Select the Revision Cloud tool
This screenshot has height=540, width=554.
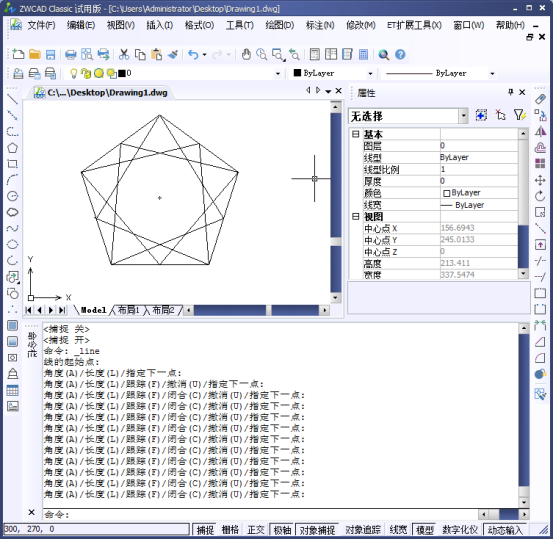click(12, 212)
